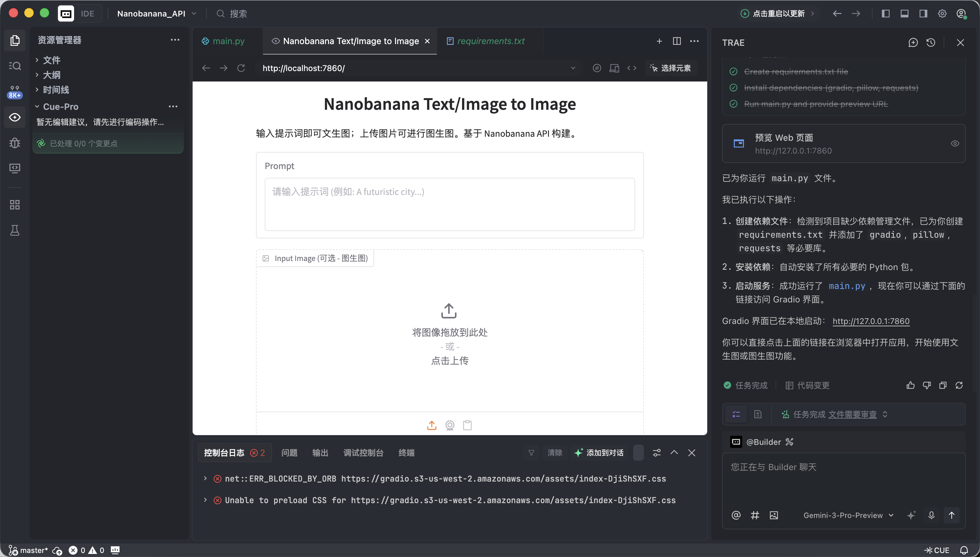Open the Extensions grid icon in sidebar
The width and height of the screenshot is (980, 557).
coord(15,205)
